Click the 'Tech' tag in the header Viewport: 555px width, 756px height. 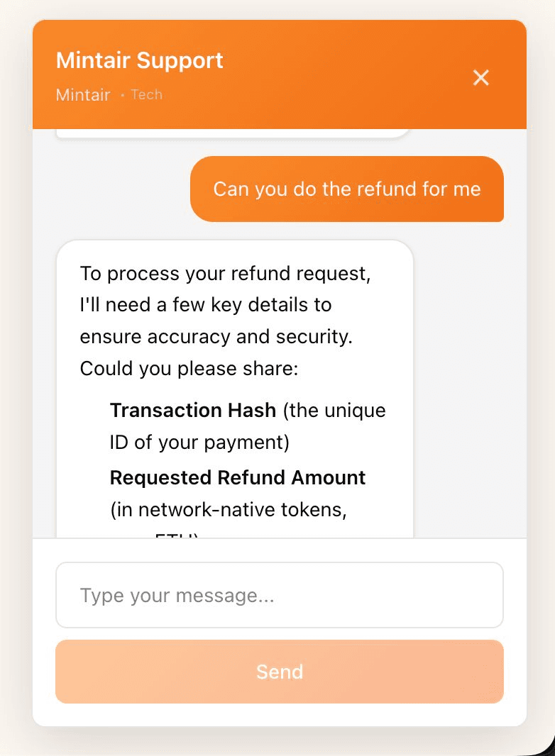click(147, 95)
